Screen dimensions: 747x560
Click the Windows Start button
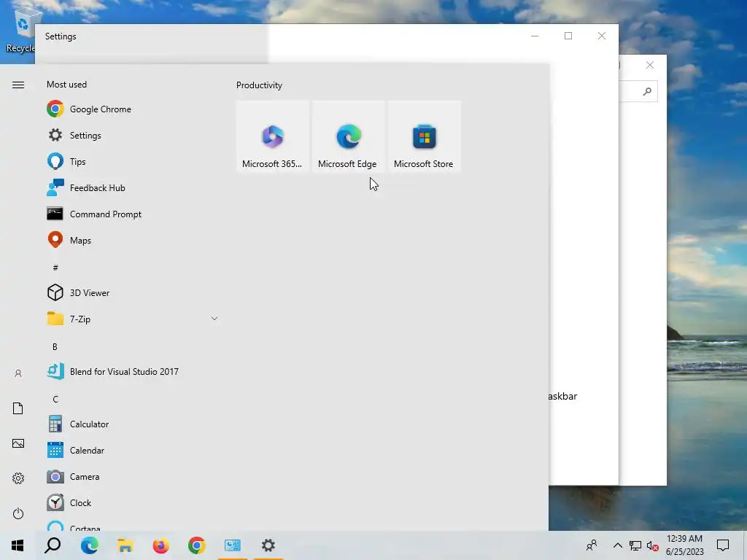click(18, 545)
